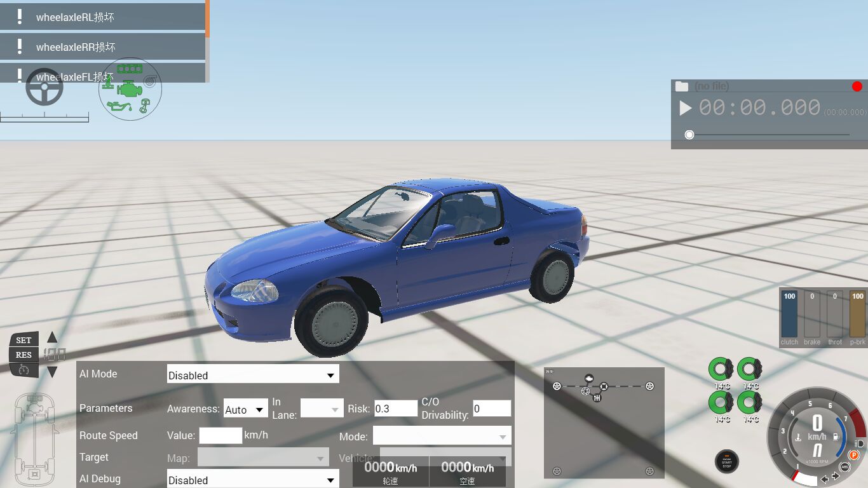Open the wheelaxleRR damage message
This screenshot has height=488, width=868.
102,46
